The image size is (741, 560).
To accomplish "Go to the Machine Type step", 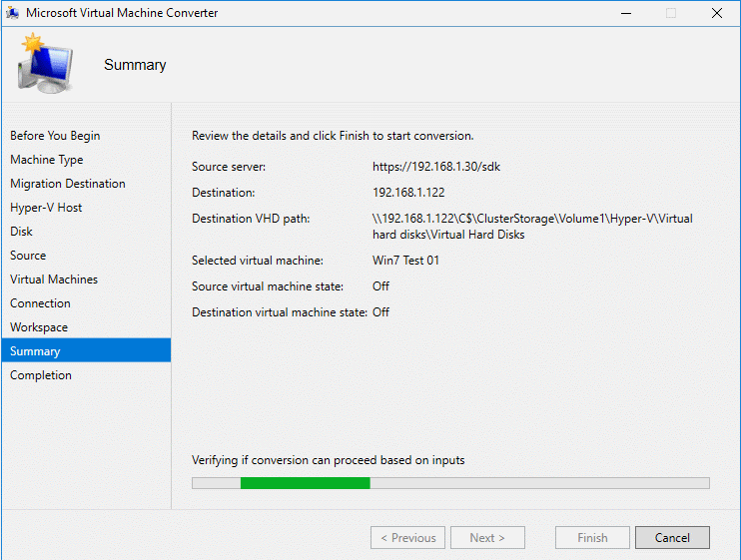I will click(x=46, y=160).
